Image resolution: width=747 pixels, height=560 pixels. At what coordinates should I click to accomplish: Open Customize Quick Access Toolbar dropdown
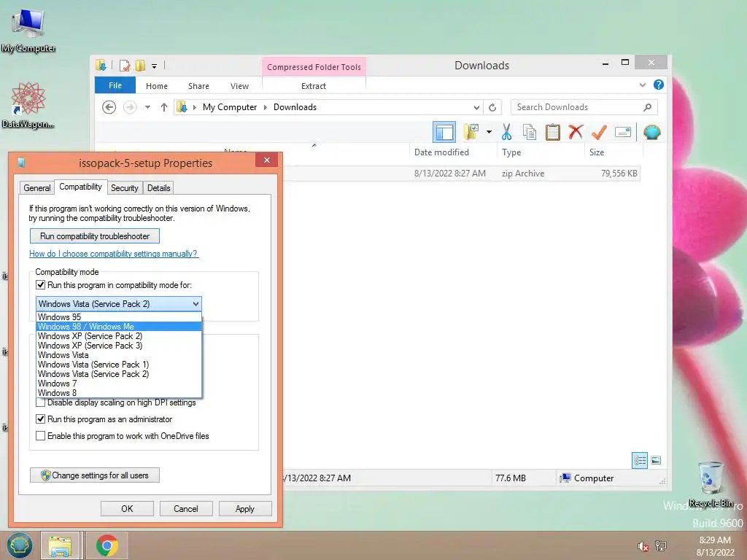155,66
